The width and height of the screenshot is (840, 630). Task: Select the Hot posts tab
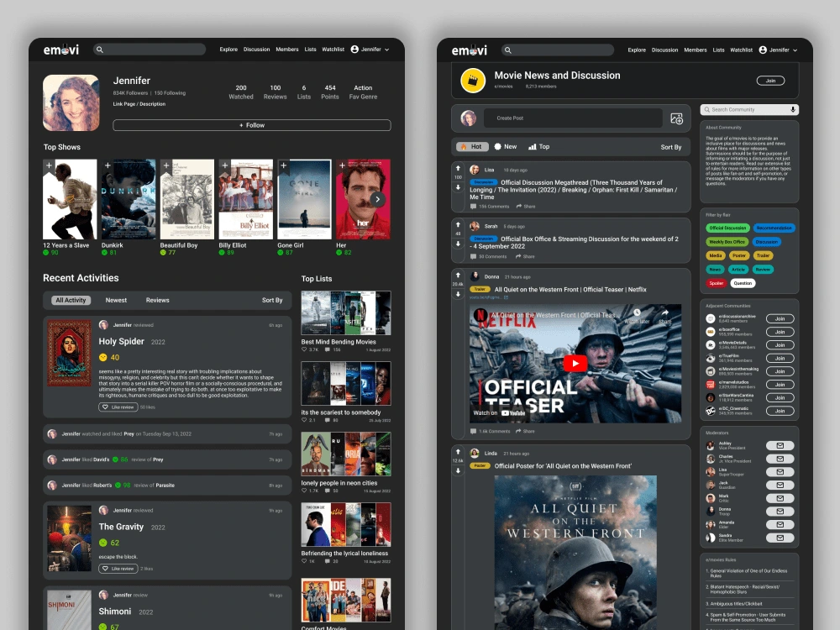(471, 147)
